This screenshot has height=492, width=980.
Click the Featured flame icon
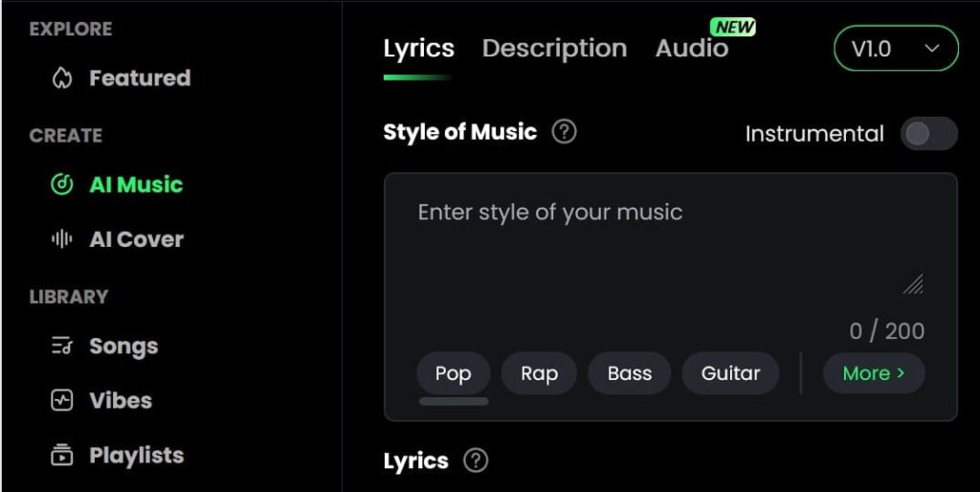click(x=62, y=78)
